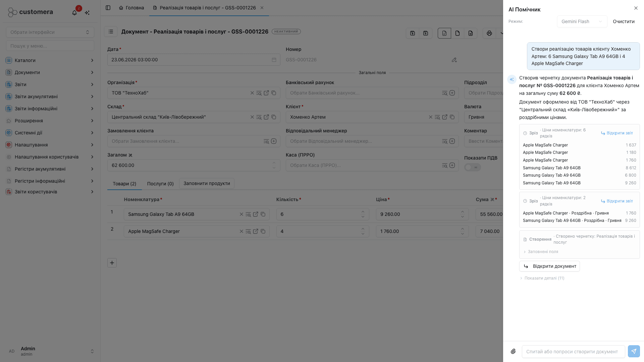644x362 pixels.
Task: Select the Реалізація товарів і послуг tab
Action: [205, 8]
